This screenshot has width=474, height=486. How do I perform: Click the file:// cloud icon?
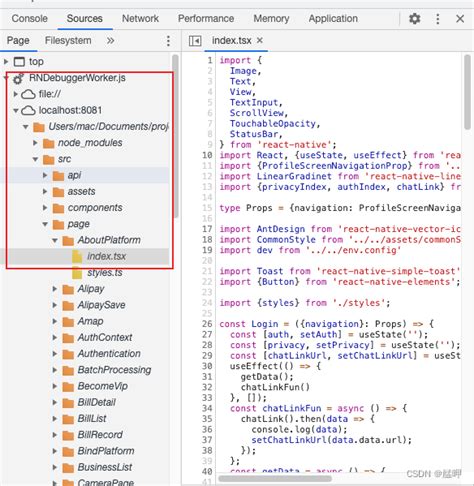[x=28, y=94]
